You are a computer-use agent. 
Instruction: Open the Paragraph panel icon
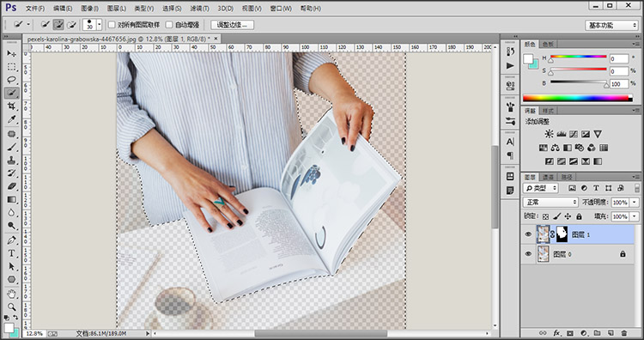[510, 155]
